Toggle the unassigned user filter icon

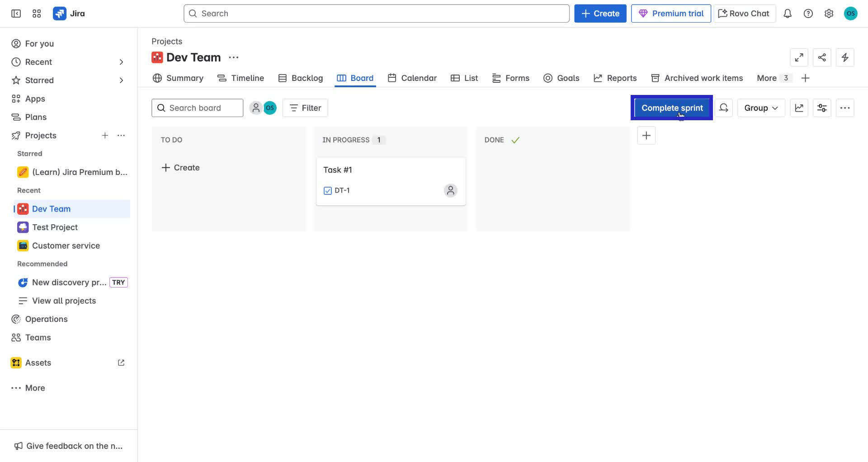tap(256, 108)
